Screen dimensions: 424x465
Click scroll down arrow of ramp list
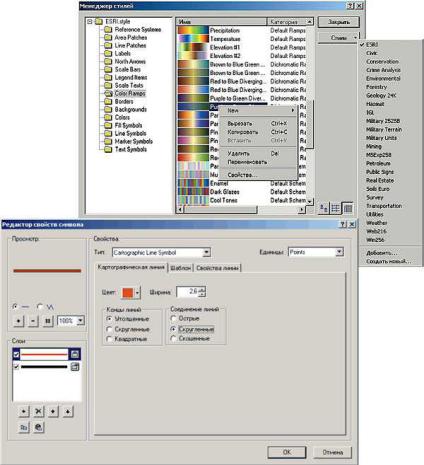[x=310, y=201]
